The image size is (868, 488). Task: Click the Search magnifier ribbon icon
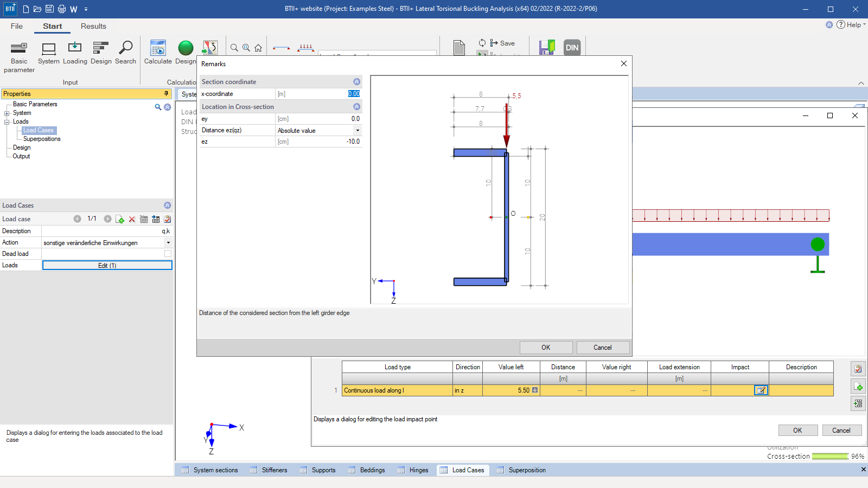125,53
